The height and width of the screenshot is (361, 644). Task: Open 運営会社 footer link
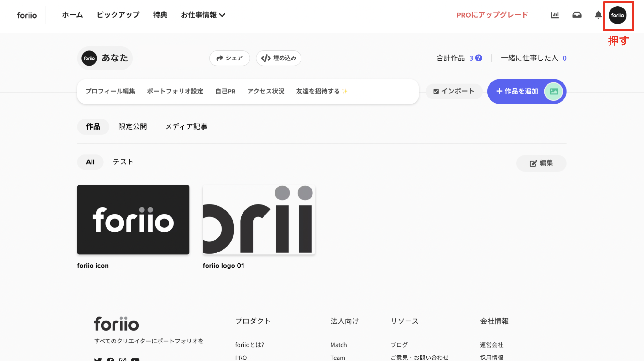point(491,345)
